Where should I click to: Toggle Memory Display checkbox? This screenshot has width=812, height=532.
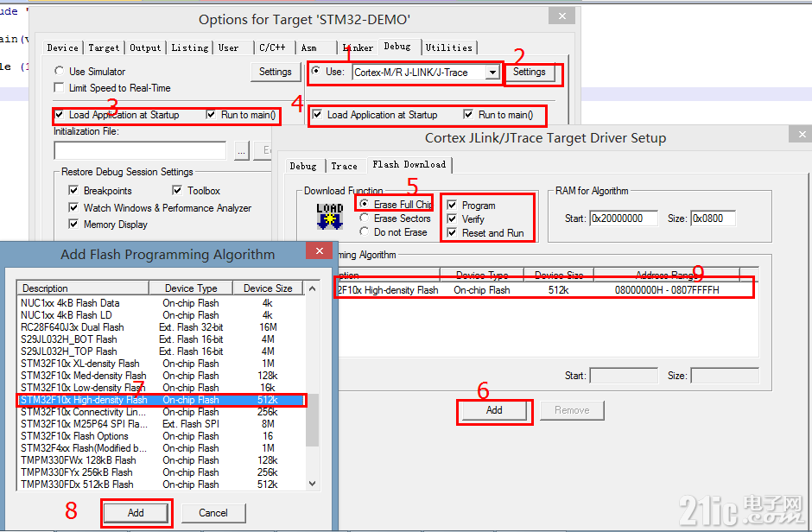click(73, 224)
